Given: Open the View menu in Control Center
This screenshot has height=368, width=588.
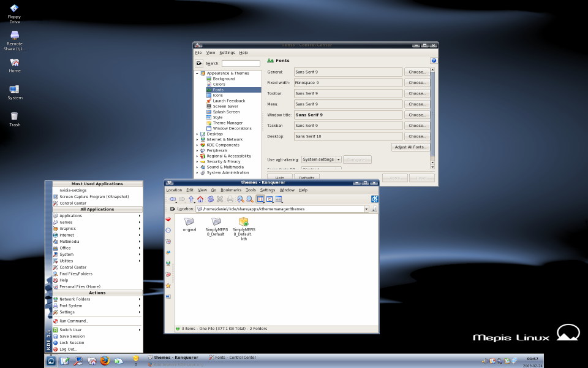Looking at the screenshot, I should coord(210,53).
